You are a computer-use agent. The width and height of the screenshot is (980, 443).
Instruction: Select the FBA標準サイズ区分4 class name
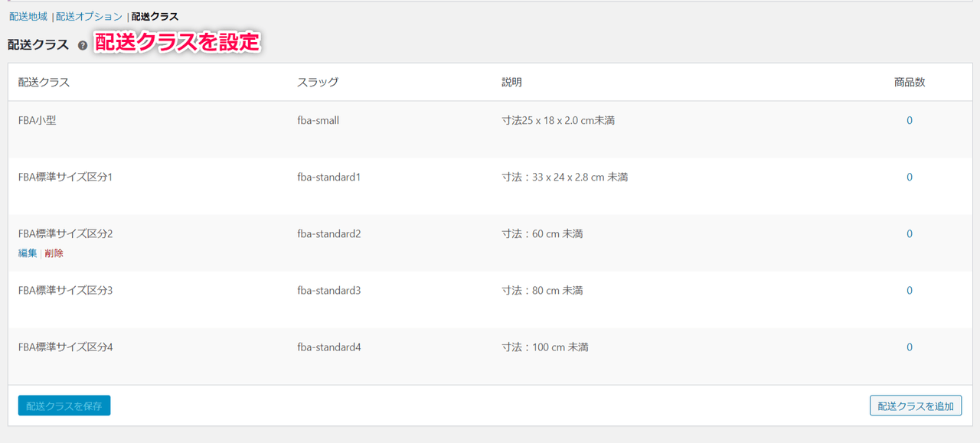coord(66,347)
